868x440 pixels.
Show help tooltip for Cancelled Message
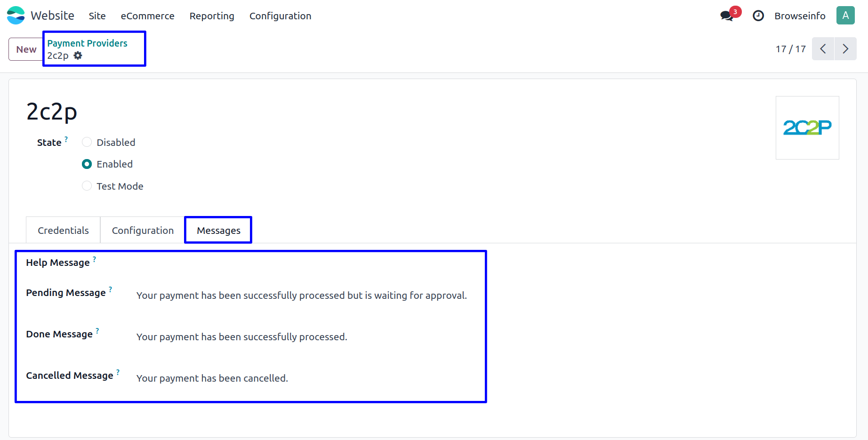point(118,372)
